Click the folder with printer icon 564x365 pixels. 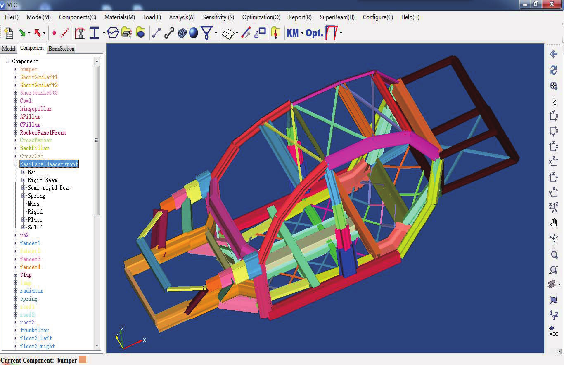[x=126, y=33]
